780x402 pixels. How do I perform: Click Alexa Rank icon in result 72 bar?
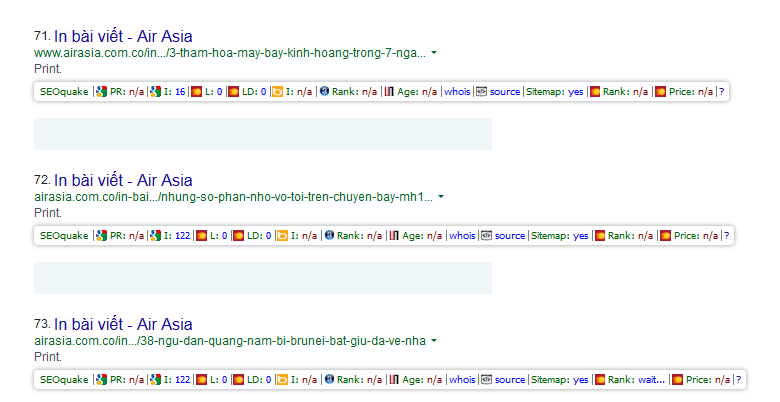pos(329,235)
